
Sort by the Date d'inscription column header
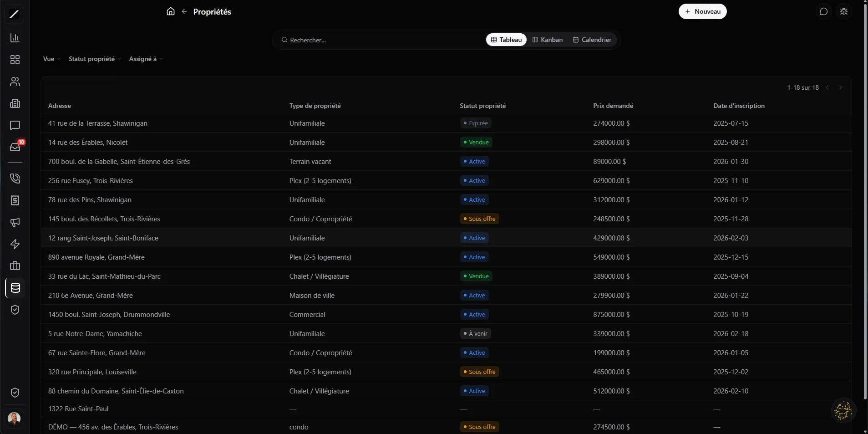point(739,106)
